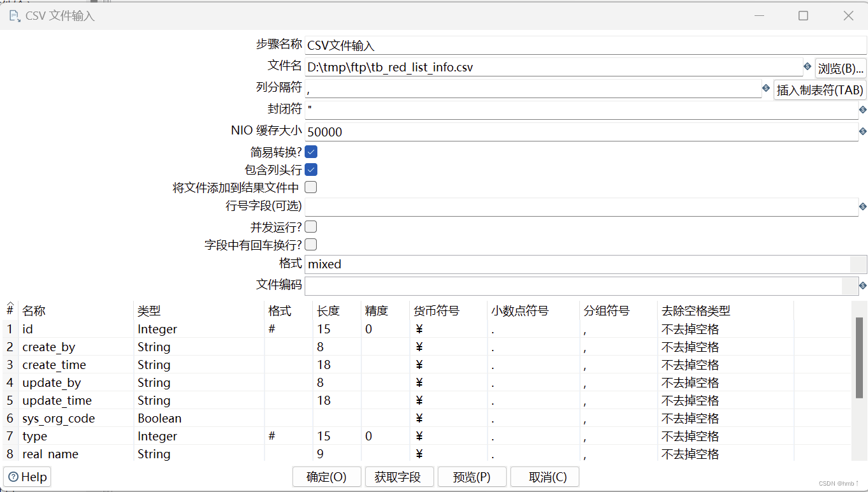Viewport: 868px width, 492px height.
Task: Click the 文件名 path input field
Action: pyautogui.click(x=554, y=67)
